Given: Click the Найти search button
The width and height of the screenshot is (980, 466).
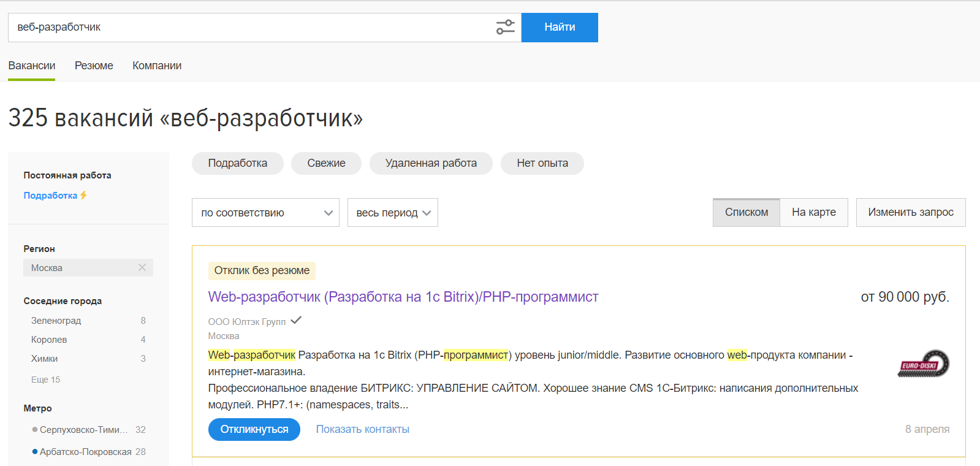Looking at the screenshot, I should [x=560, y=28].
